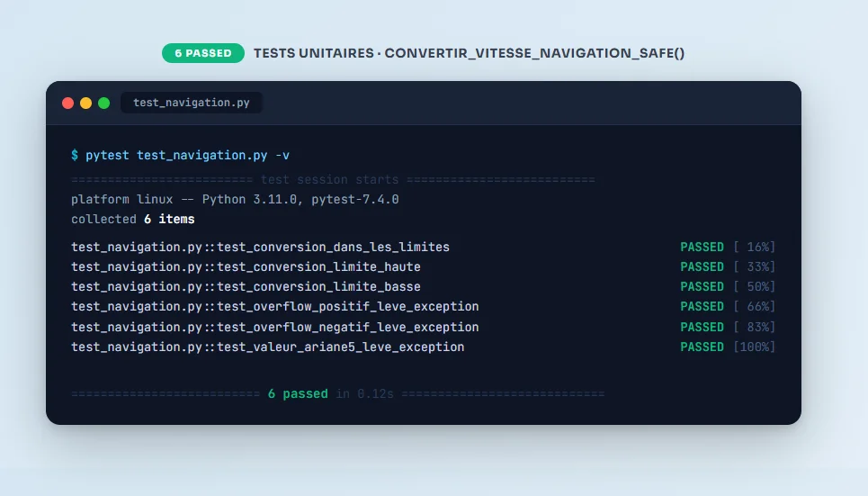
Task: Click the 'in 0.12s' duration text
Action: [365, 394]
